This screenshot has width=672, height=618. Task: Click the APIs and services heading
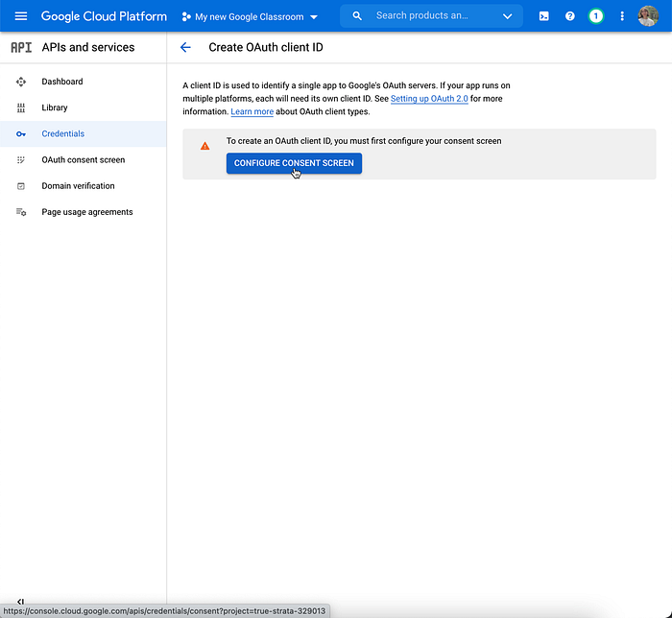point(88,47)
